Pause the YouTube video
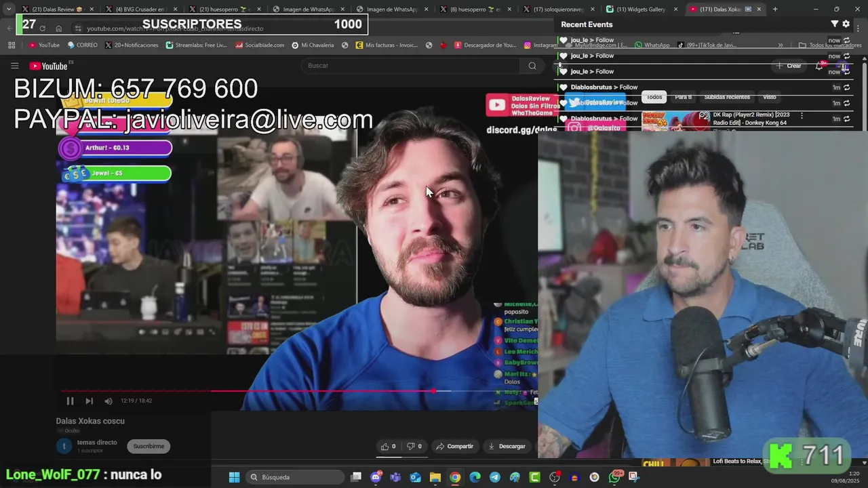 [x=70, y=401]
